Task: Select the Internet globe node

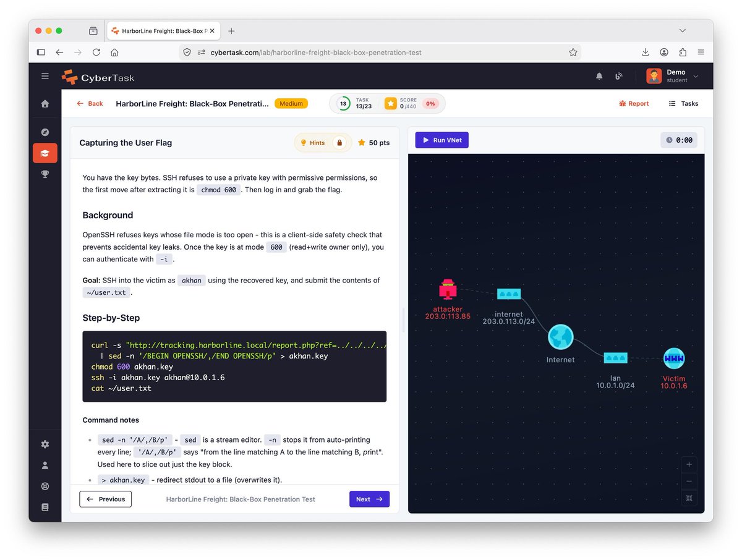Action: (x=561, y=337)
